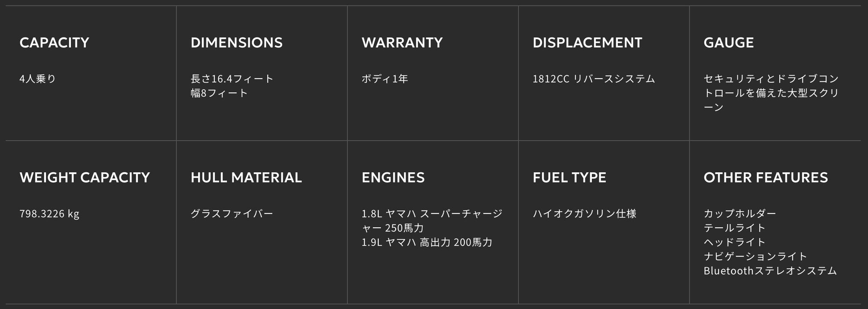This screenshot has width=868, height=309.
Task: Click the 1.9L ヤマハ 高出力 200馬力 line
Action: pos(427,242)
